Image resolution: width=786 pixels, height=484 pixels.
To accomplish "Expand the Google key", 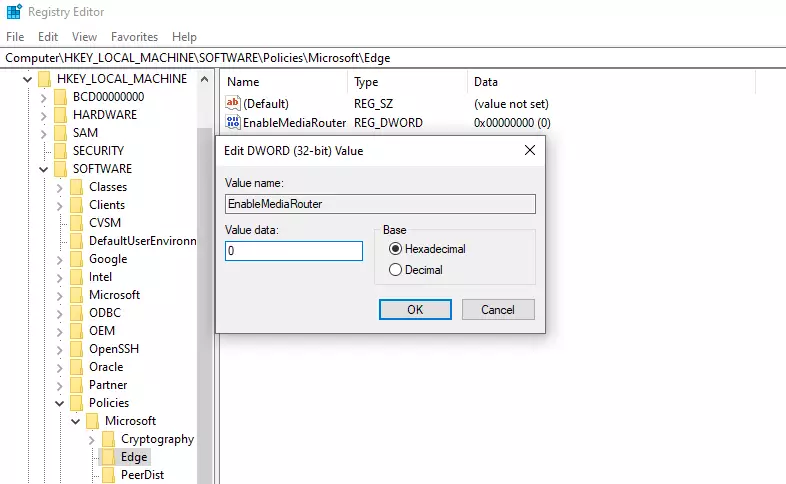I will click(60, 260).
